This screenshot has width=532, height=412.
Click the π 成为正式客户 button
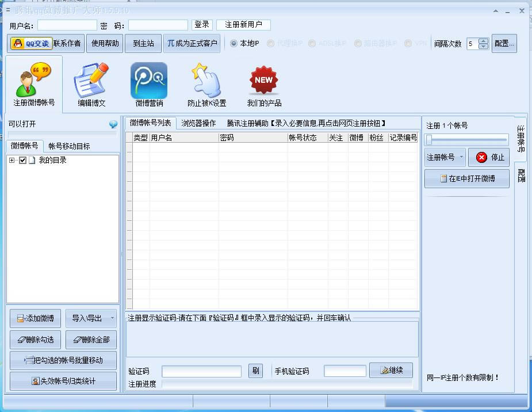(x=192, y=43)
